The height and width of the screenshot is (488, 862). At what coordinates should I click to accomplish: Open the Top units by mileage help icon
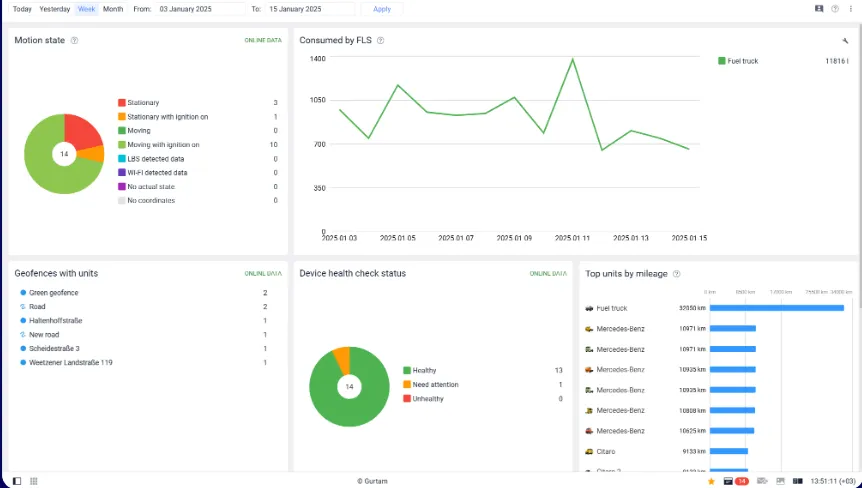(677, 274)
